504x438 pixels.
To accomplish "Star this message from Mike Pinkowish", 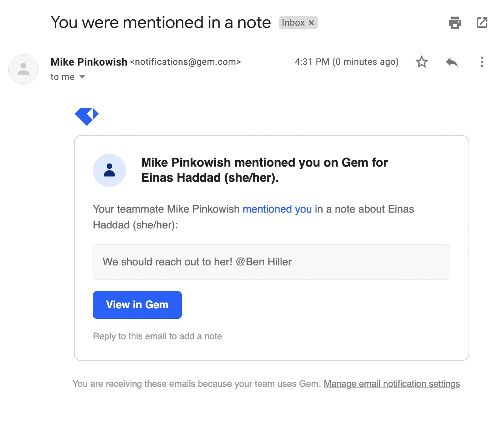I will (x=422, y=62).
